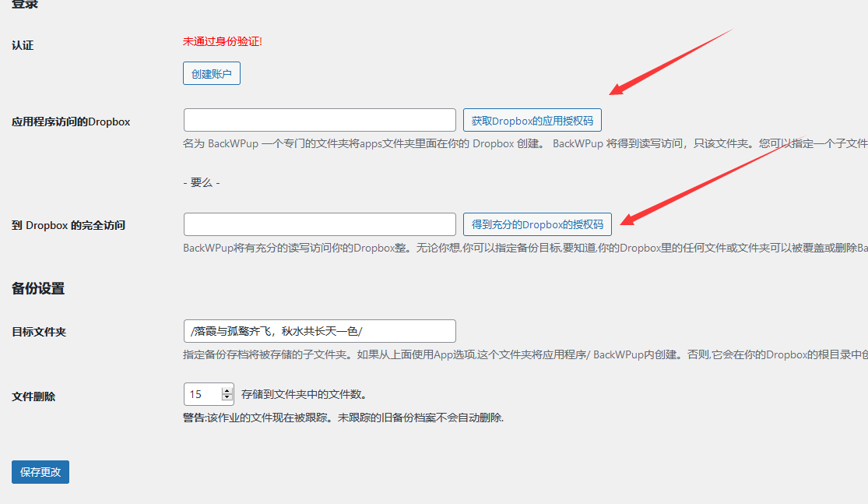Click the 警告 tracked files warning text

click(x=343, y=418)
